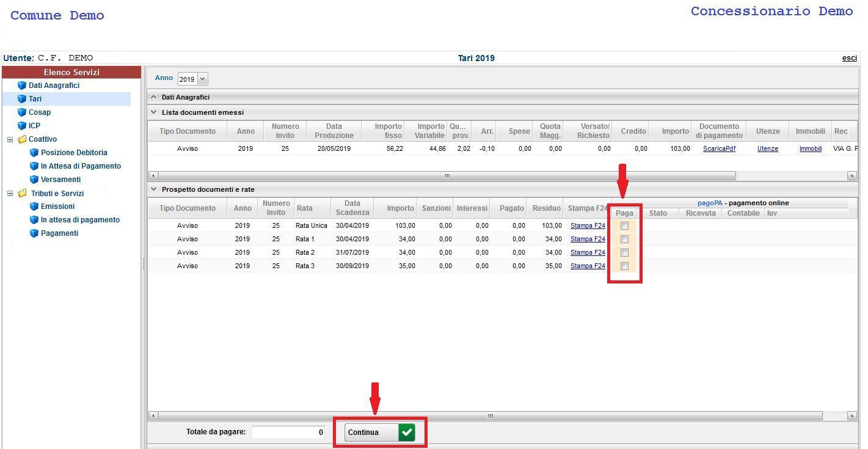The height and width of the screenshot is (449, 868).
Task: Click the Posizione Debitoria cube icon
Action: click(x=34, y=153)
